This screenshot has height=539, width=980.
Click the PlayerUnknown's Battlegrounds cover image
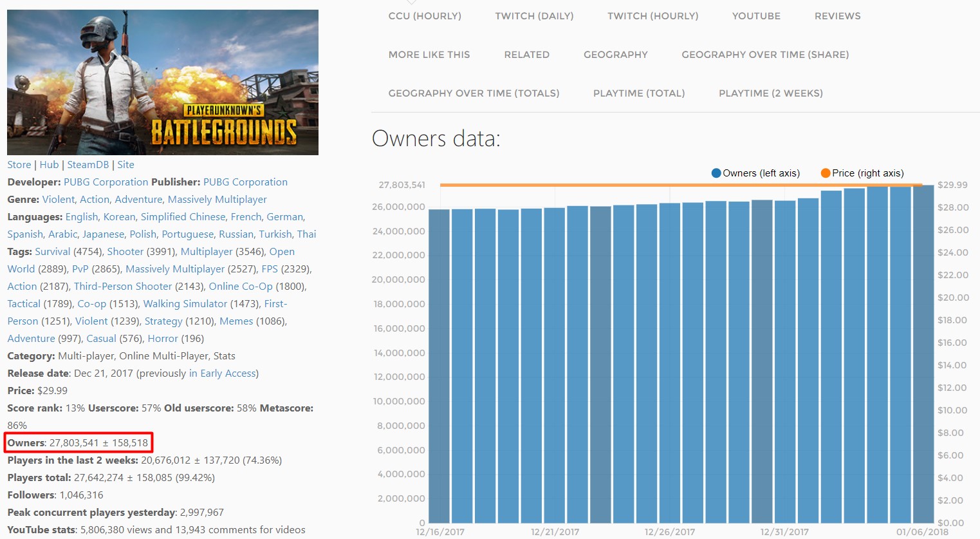click(x=163, y=82)
